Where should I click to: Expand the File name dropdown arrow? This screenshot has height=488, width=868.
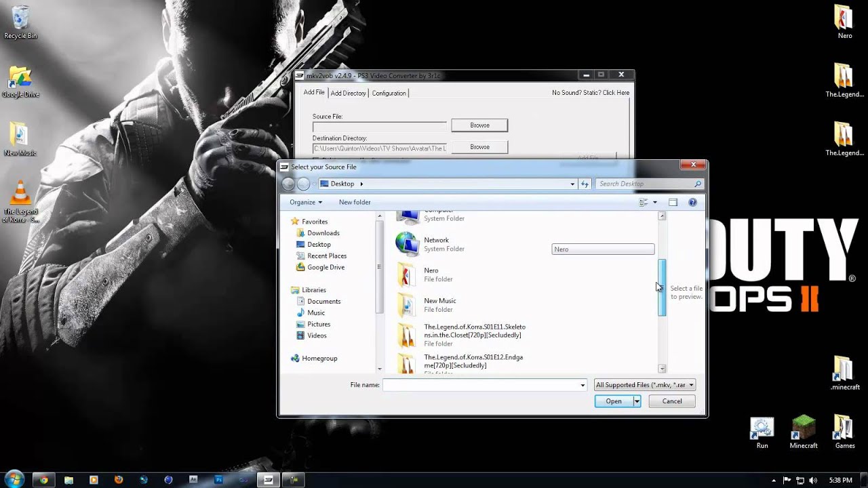point(583,385)
